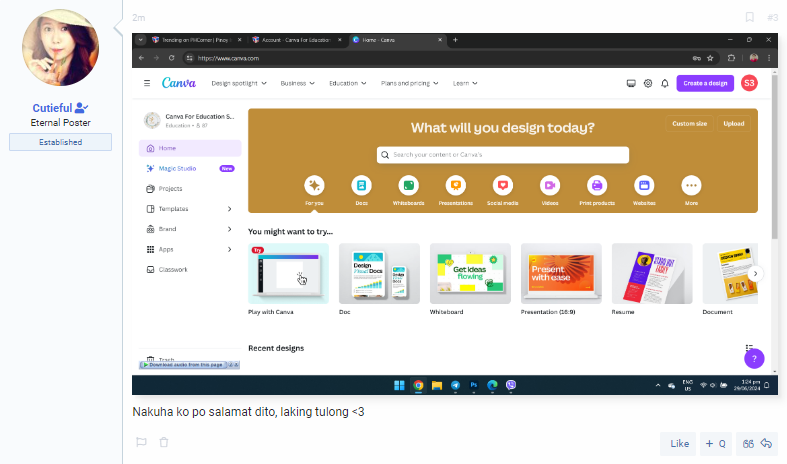Image resolution: width=787 pixels, height=464 pixels.
Task: Click the Windows Start button
Action: coord(399,385)
